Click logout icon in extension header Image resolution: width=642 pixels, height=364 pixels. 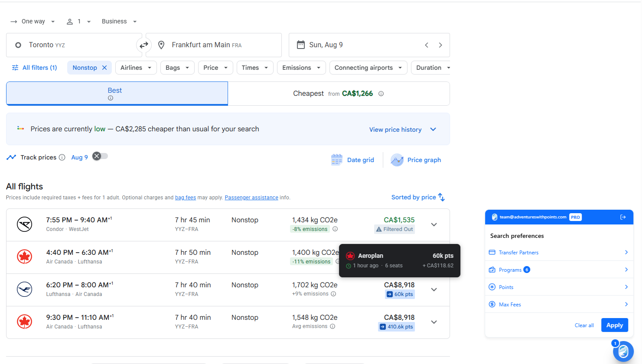623,217
